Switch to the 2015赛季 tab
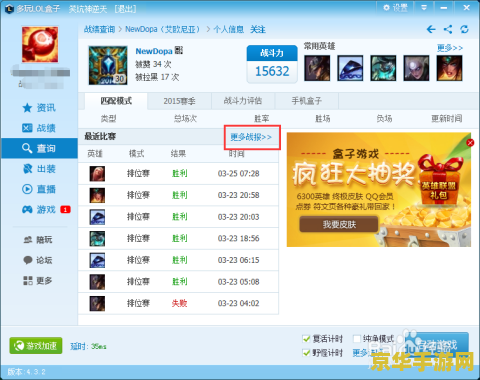The image size is (480, 380). (x=179, y=101)
